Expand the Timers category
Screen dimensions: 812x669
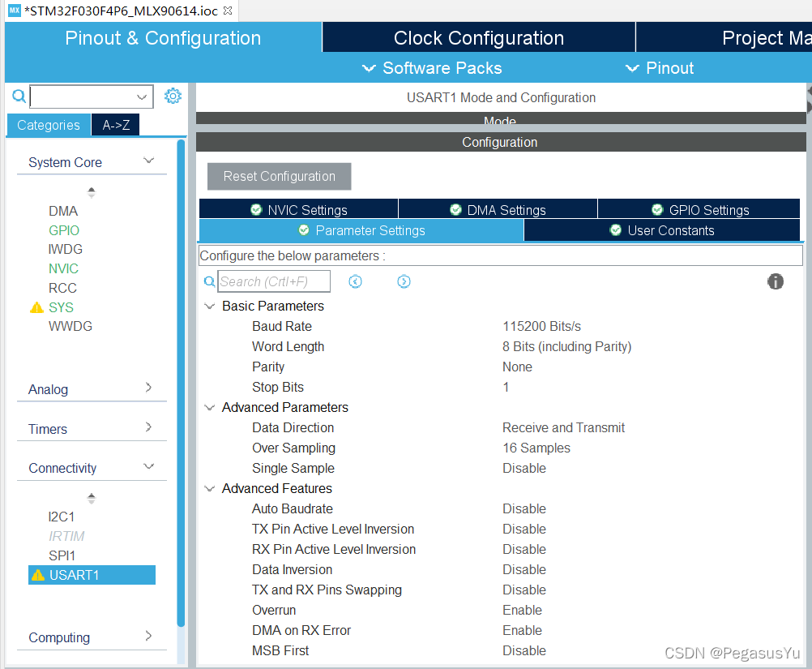click(x=148, y=427)
